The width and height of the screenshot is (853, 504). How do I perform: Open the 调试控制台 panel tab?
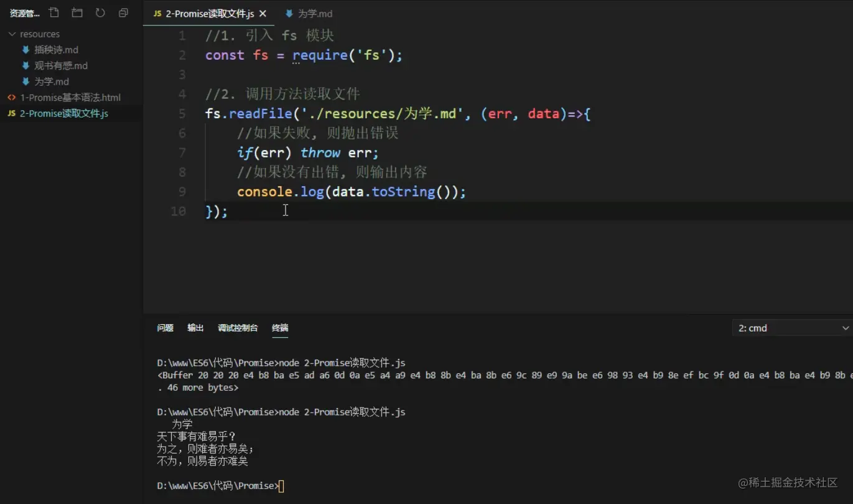[x=238, y=328]
